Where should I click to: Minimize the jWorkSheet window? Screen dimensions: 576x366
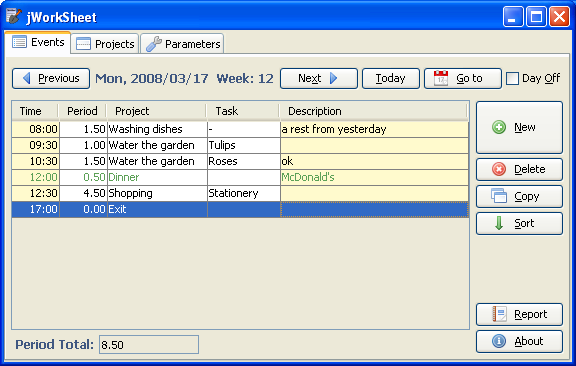click(x=513, y=17)
